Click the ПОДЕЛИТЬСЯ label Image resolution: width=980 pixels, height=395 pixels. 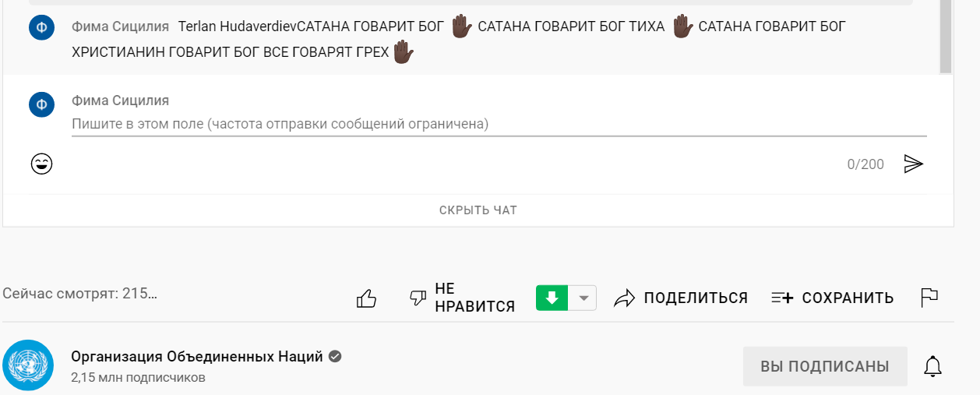pos(696,298)
